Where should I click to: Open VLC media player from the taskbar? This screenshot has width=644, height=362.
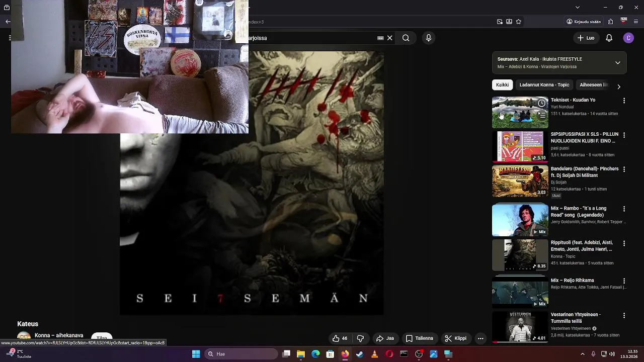coord(374,354)
